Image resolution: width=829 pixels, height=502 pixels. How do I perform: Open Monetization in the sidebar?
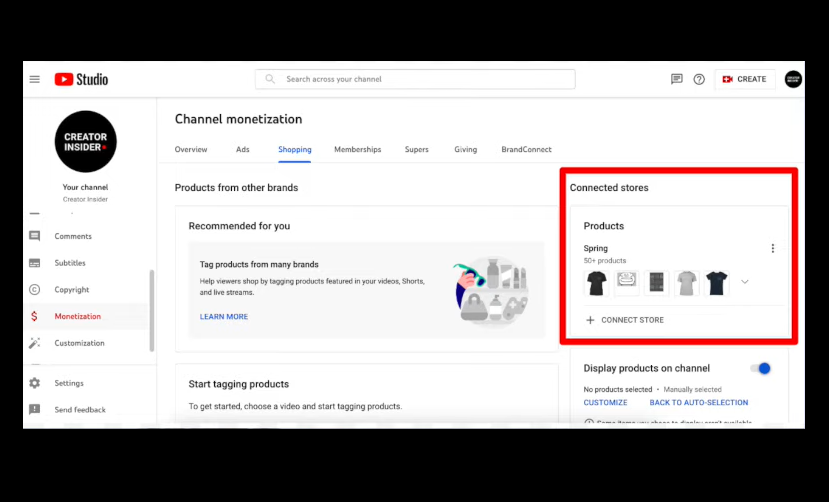[x=78, y=316]
